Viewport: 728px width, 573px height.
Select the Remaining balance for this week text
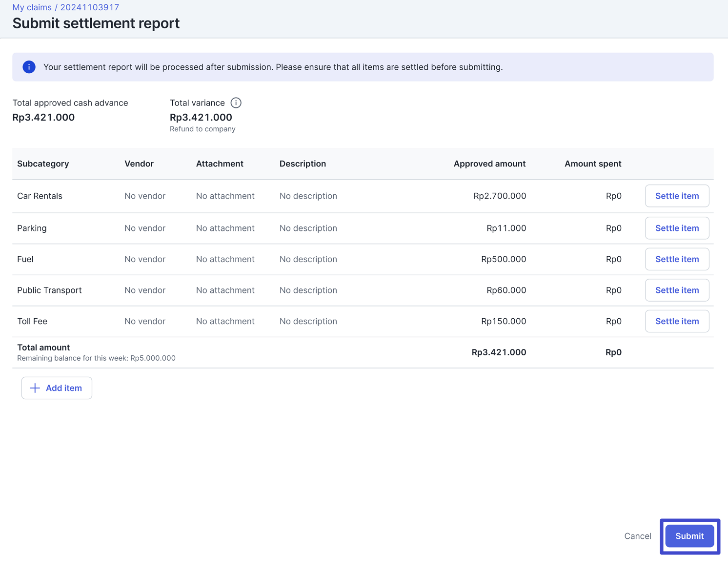[x=96, y=358]
